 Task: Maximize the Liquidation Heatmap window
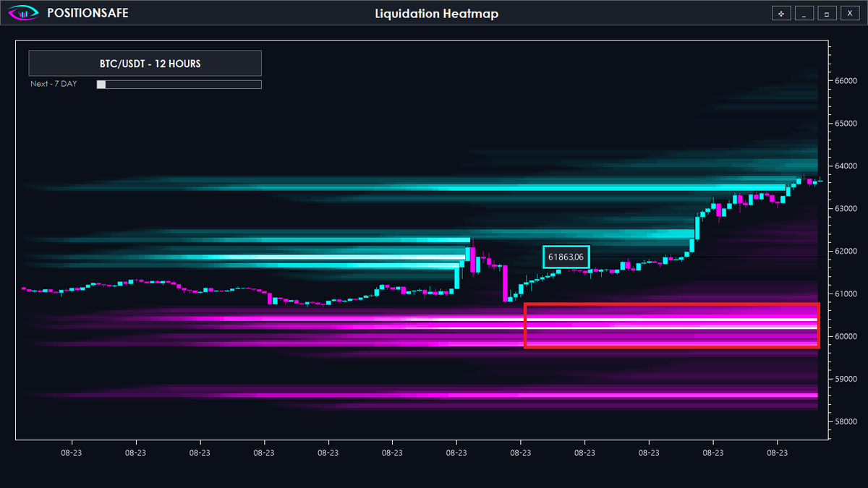pyautogui.click(x=827, y=13)
